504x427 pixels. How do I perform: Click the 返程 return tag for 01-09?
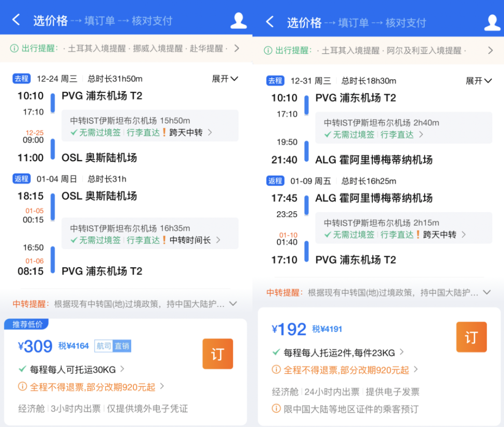(275, 180)
